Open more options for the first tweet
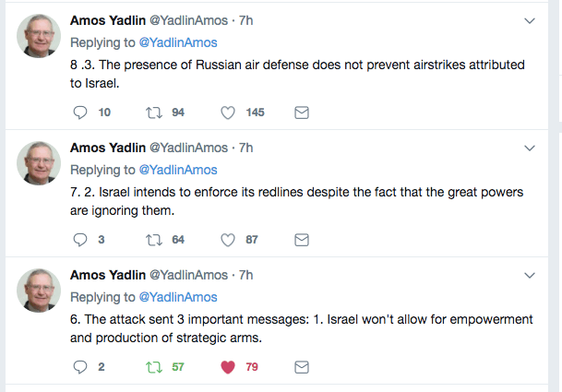562x392 pixels. pyautogui.click(x=530, y=20)
